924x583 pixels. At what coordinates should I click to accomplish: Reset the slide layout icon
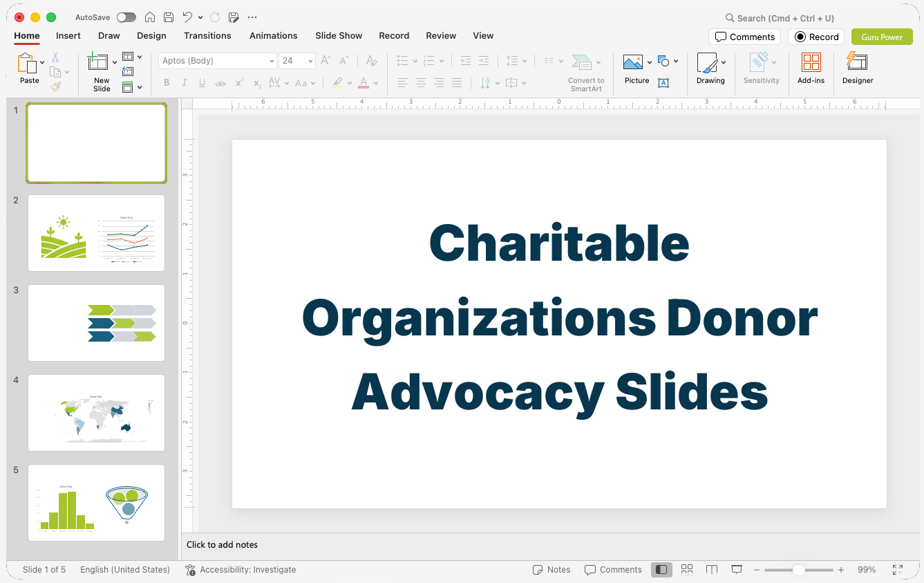point(128,71)
